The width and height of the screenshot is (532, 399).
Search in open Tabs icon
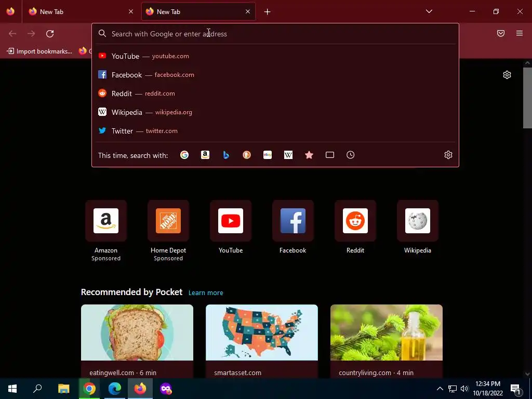pos(330,155)
